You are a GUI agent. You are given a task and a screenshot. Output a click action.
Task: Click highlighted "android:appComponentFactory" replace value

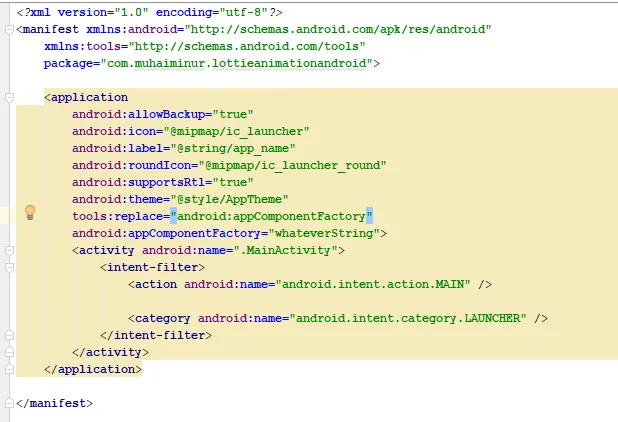[272, 216]
